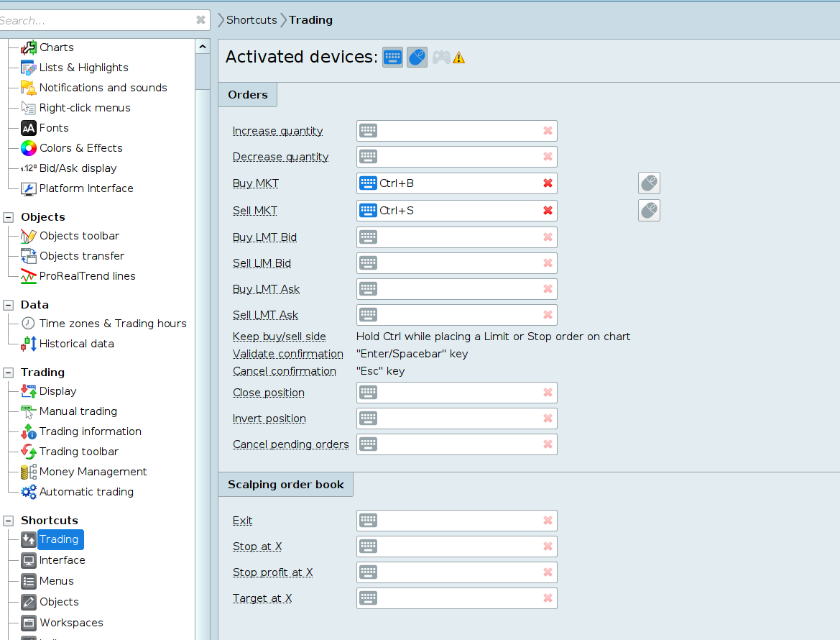The width and height of the screenshot is (840, 640).
Task: Collapse the Shortcuts tree section
Action: pyautogui.click(x=9, y=521)
